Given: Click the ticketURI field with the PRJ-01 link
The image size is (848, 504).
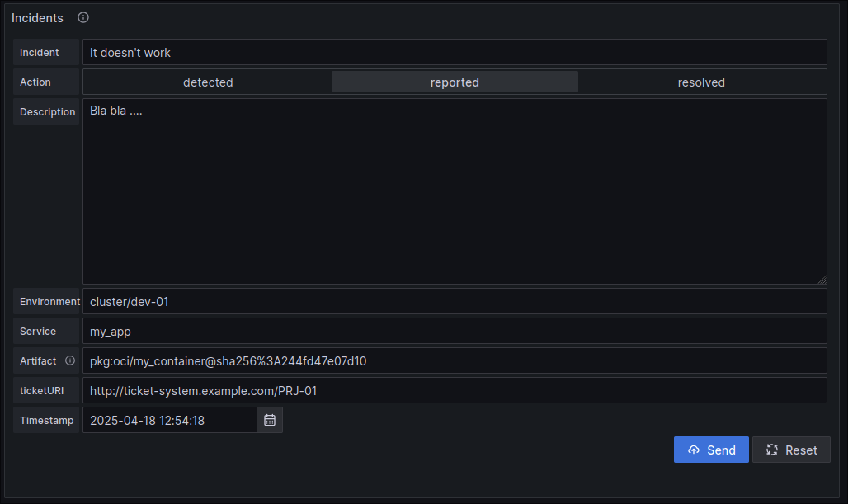Looking at the screenshot, I should [x=454, y=390].
